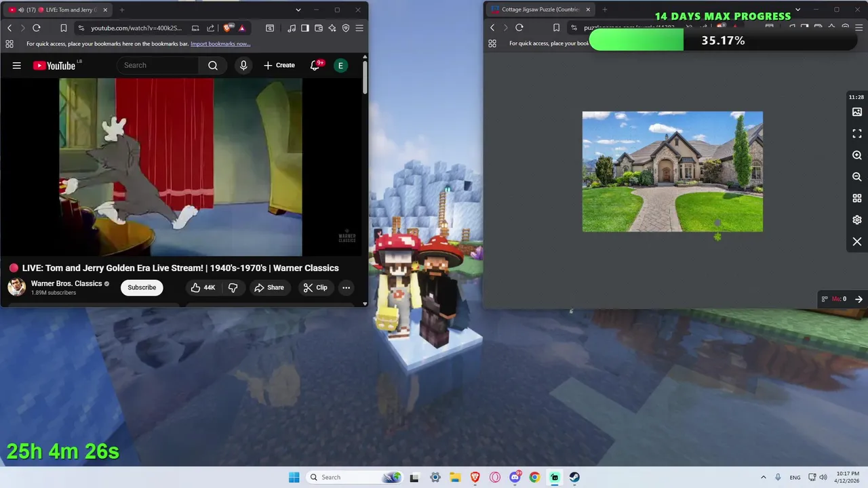Open Brave VPN shield icon in YouTube window
The image size is (868, 488).
(346, 28)
